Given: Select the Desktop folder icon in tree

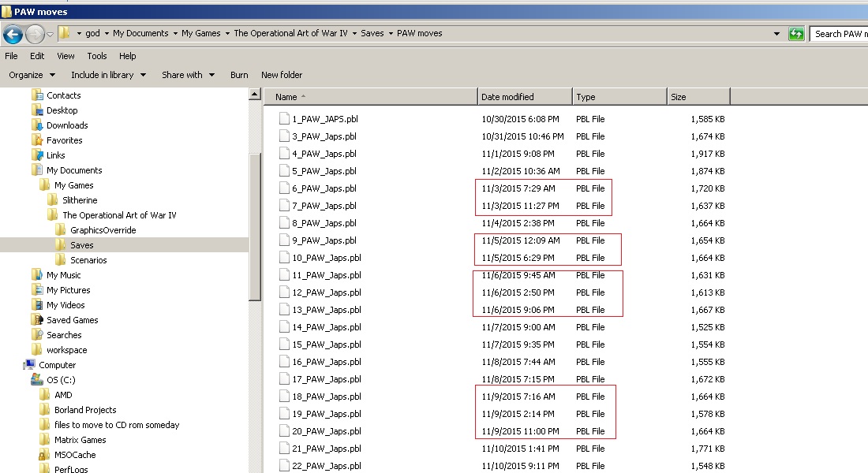Looking at the screenshot, I should tap(37, 110).
